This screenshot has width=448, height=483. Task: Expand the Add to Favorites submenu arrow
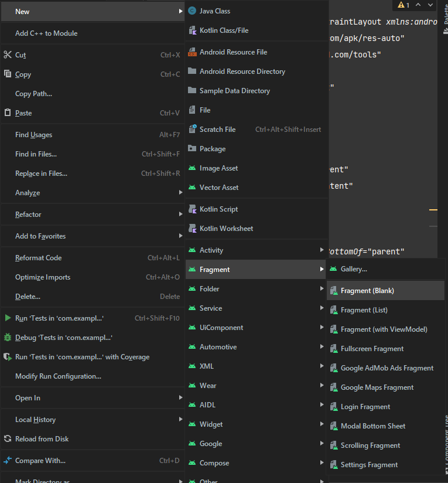180,236
